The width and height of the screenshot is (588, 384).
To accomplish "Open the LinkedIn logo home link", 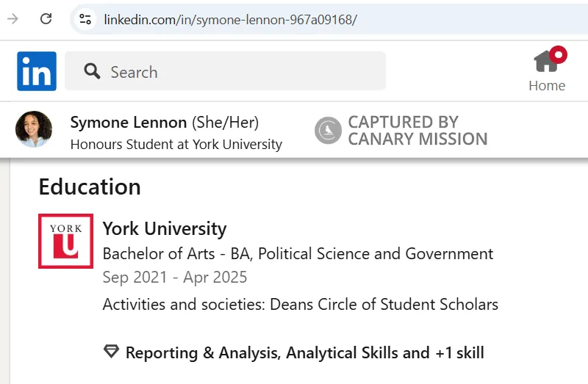I will click(x=37, y=71).
